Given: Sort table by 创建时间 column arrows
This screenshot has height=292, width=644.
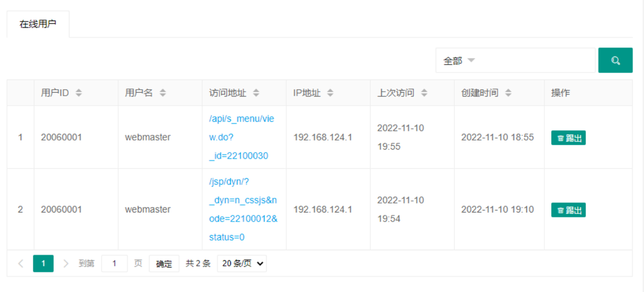Looking at the screenshot, I should (x=508, y=93).
